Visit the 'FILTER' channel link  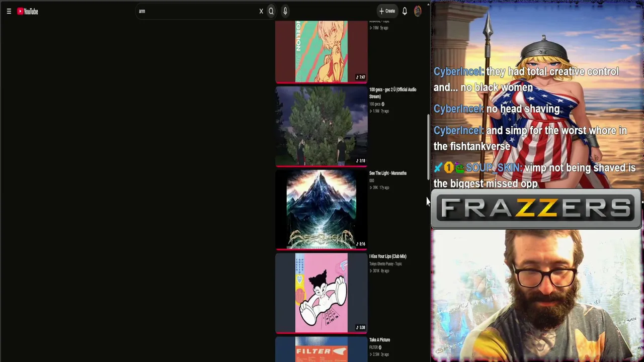point(374,347)
